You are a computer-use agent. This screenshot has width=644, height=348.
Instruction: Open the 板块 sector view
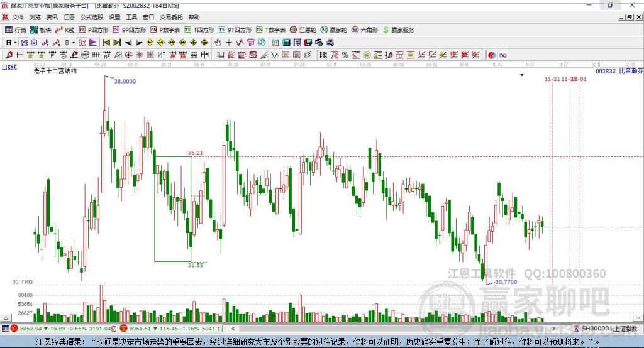[40, 30]
